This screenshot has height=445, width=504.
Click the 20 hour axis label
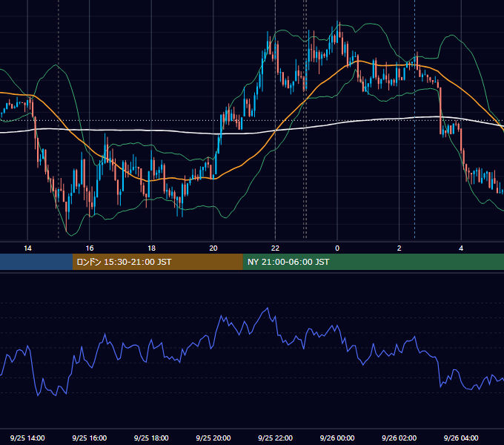click(x=213, y=248)
